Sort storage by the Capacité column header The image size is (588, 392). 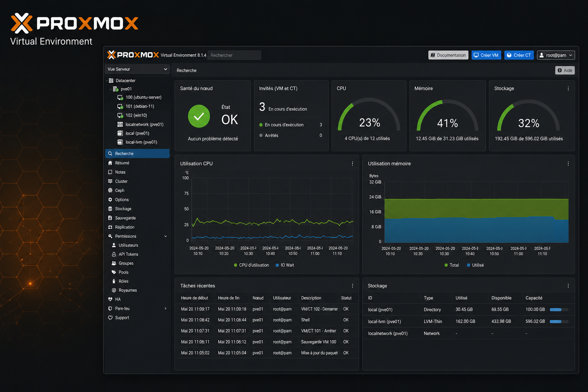[x=534, y=298]
